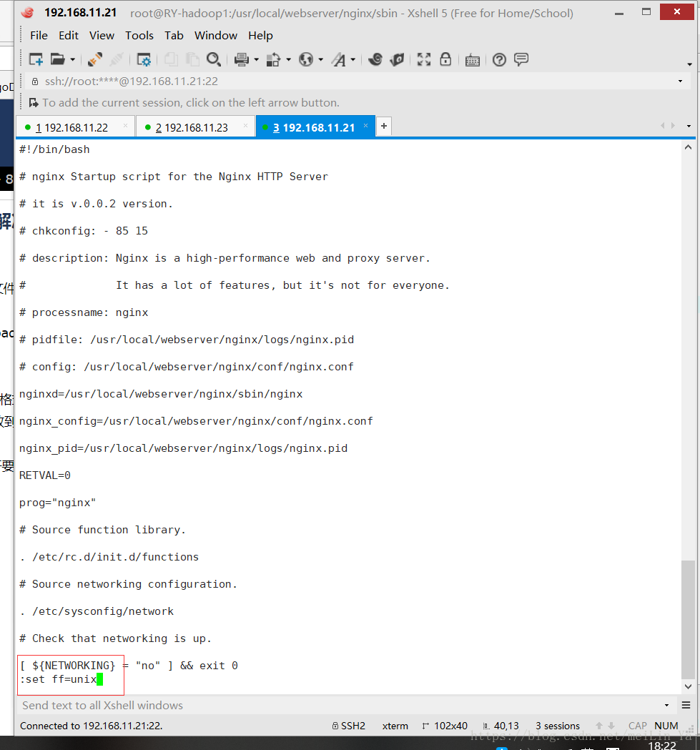Open the tab list dropdown arrow
The width and height of the screenshot is (700, 750).
pyautogui.click(x=689, y=127)
